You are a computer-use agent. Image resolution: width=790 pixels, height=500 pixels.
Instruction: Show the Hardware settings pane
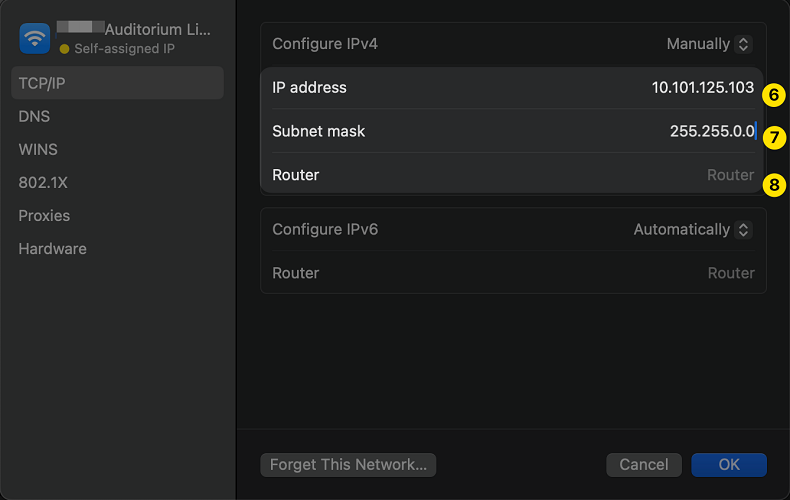[52, 248]
